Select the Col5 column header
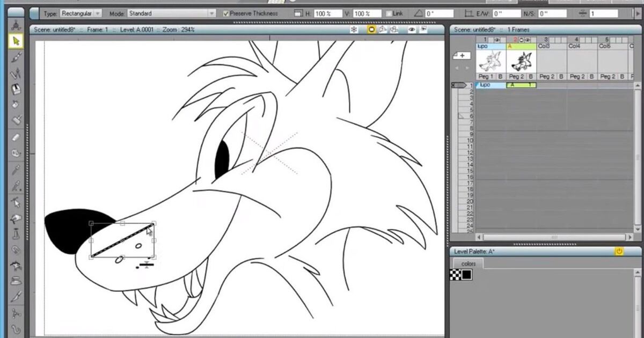Viewport: 644px width, 338px height. (613, 47)
